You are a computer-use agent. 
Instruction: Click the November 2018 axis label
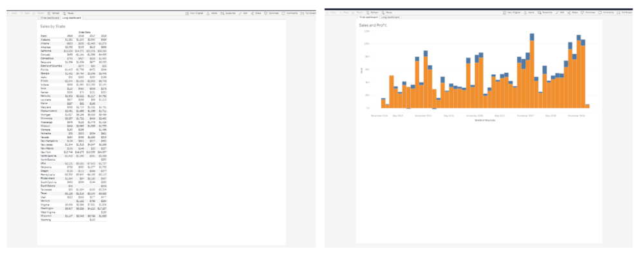[x=576, y=116]
